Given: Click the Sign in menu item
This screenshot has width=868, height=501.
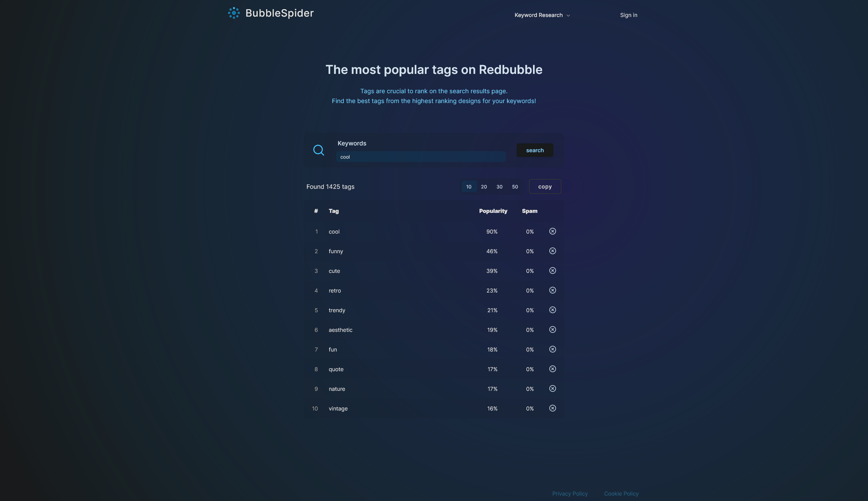Looking at the screenshot, I should pyautogui.click(x=629, y=15).
